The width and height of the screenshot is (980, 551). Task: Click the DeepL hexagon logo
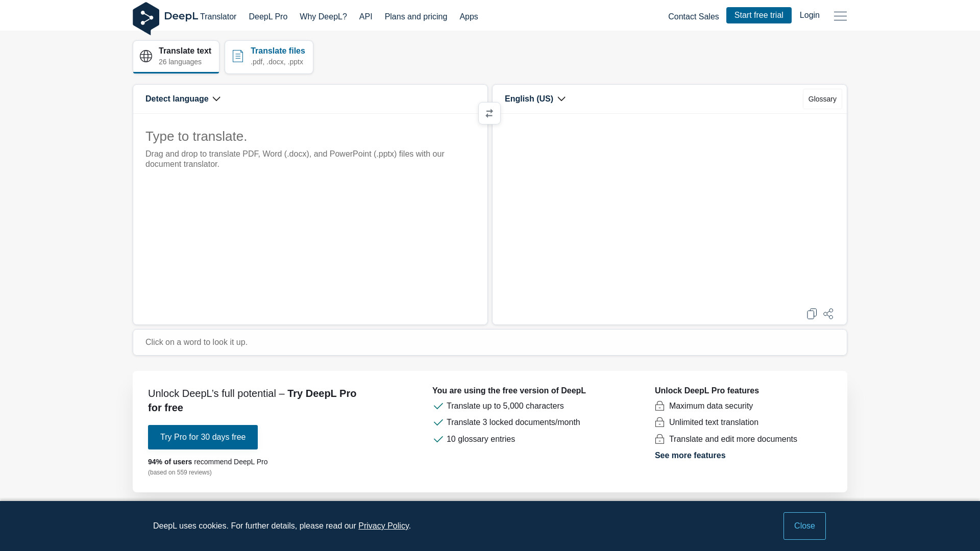146,18
